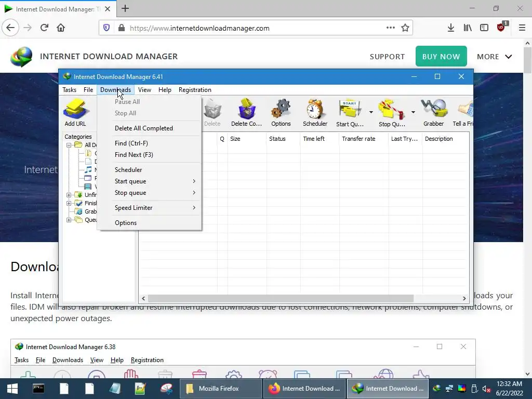
Task: Click the padlock site info icon
Action: click(122, 28)
